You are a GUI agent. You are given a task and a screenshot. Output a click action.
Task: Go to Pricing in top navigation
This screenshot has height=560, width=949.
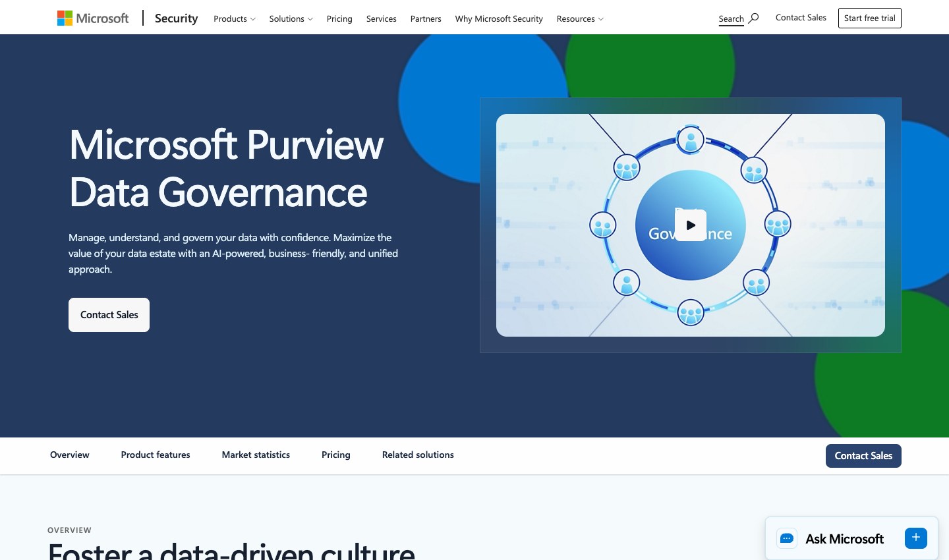339,19
